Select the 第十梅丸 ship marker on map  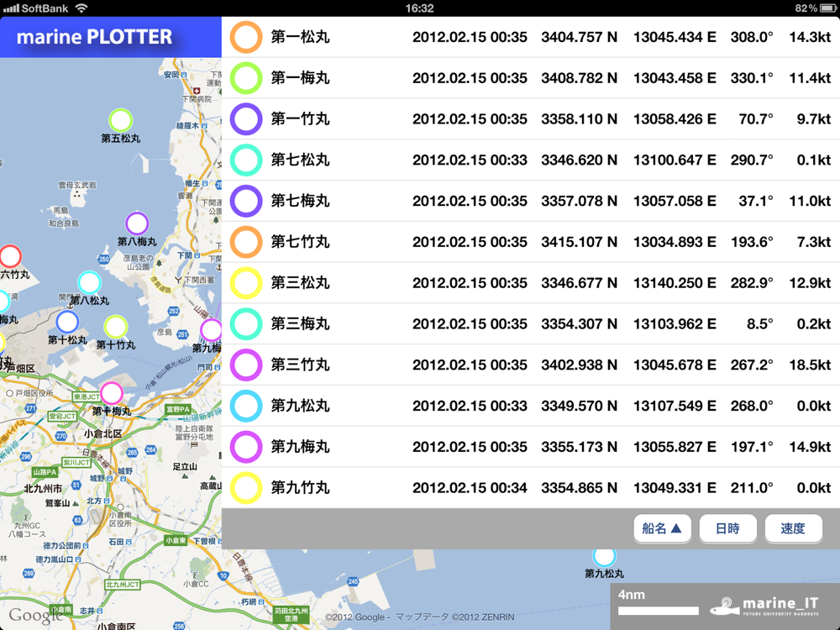[112, 394]
